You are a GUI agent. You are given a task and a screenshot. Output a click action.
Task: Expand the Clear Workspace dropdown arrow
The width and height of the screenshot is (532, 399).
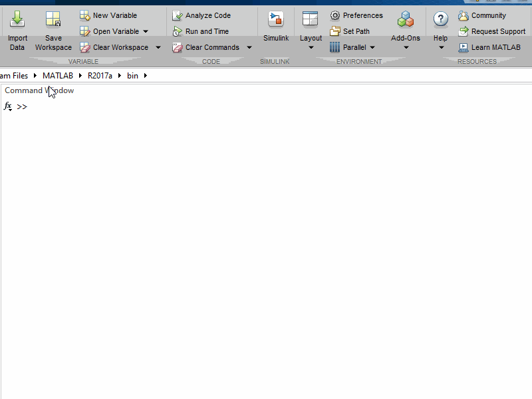(158, 47)
